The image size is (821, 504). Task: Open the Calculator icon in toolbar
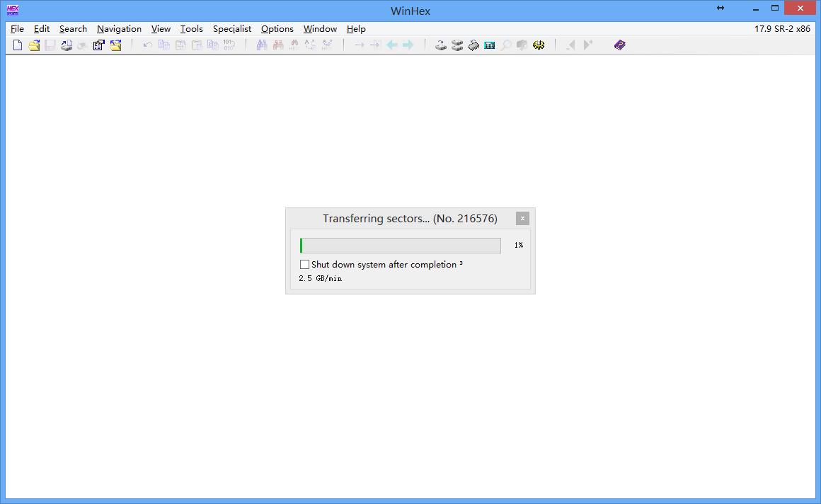[489, 45]
